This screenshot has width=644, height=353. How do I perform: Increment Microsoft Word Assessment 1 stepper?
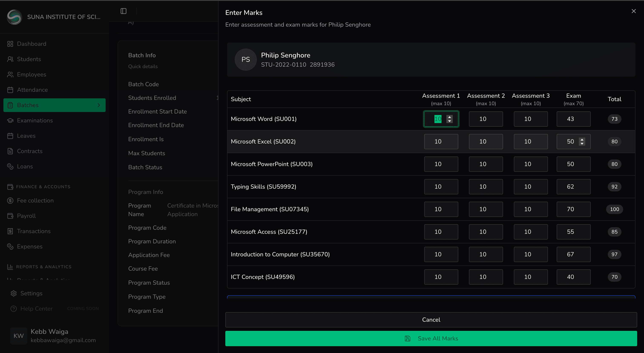pyautogui.click(x=450, y=117)
